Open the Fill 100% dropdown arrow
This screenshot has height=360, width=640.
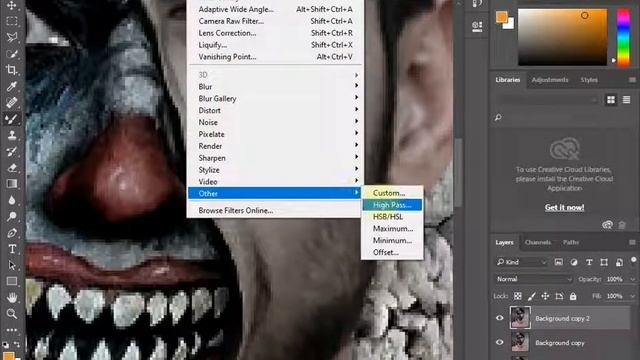click(632, 296)
